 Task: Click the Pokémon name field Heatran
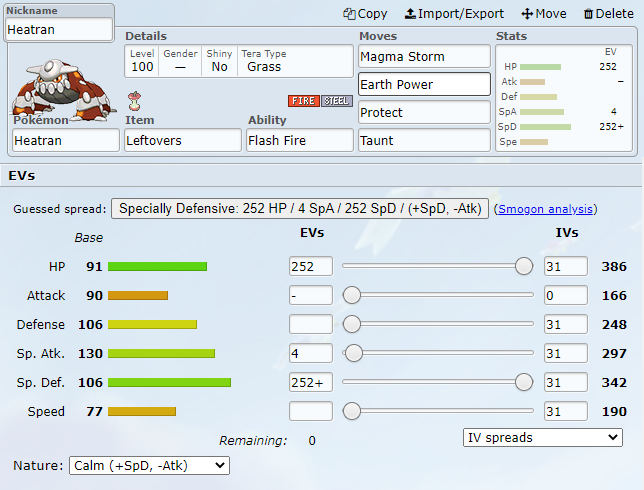pyautogui.click(x=66, y=140)
